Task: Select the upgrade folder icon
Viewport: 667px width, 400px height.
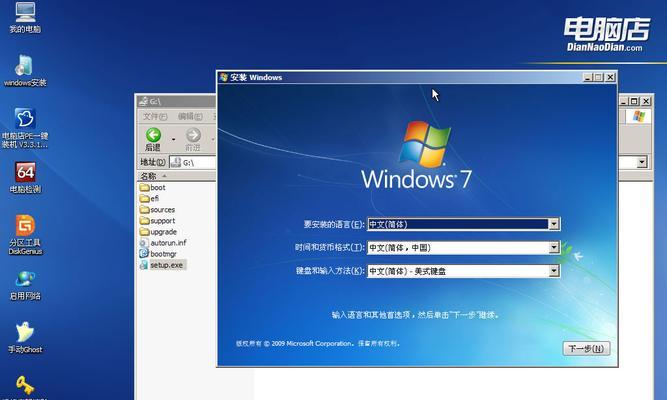Action: pos(145,231)
